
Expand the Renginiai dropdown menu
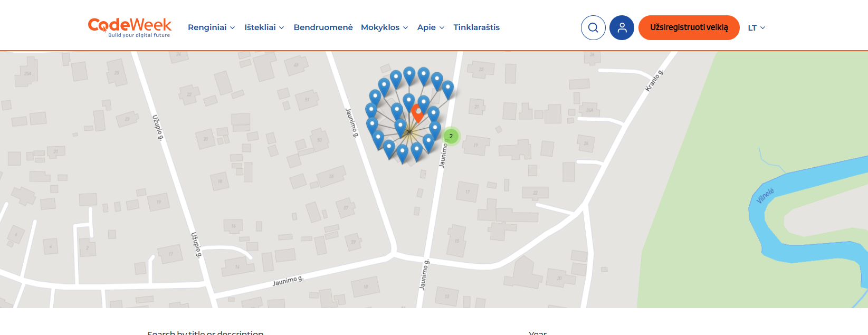point(211,27)
